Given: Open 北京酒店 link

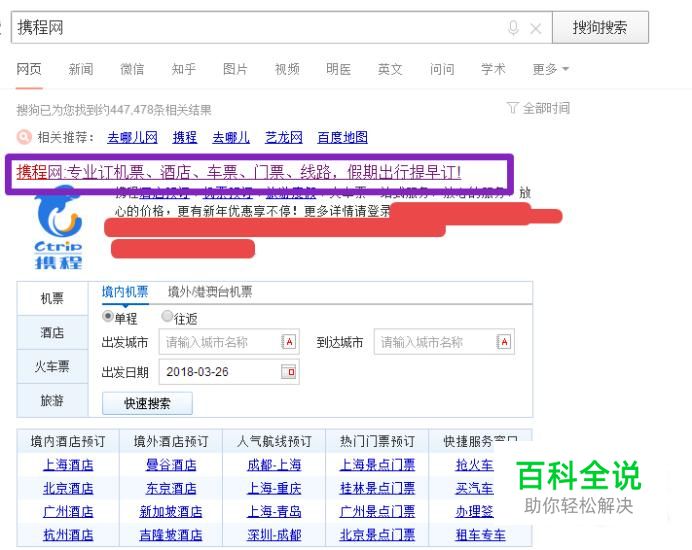Looking at the screenshot, I should 68,488.
